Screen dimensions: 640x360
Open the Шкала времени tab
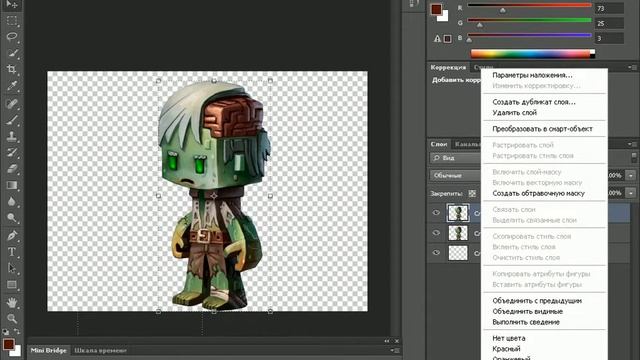point(100,351)
